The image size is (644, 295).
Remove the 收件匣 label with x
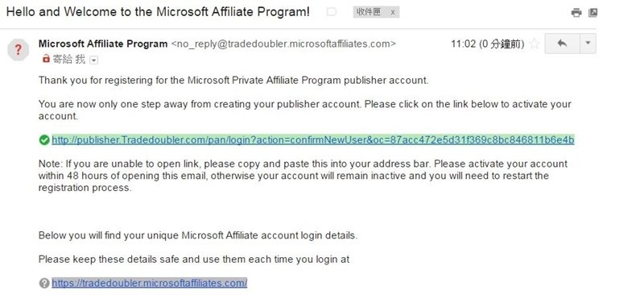point(393,13)
